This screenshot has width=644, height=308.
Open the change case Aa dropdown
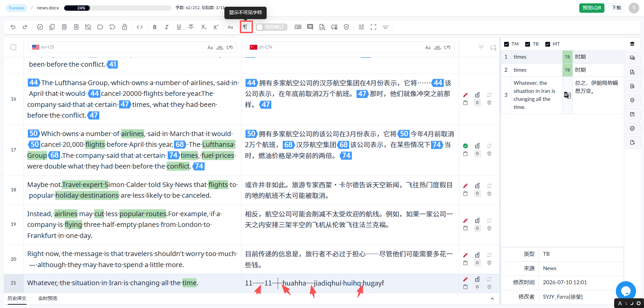pyautogui.click(x=230, y=27)
